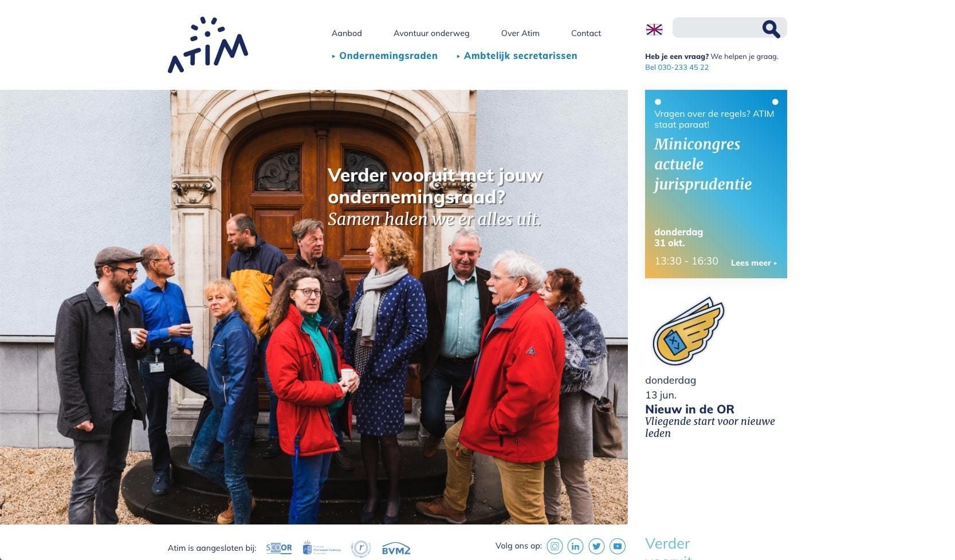This screenshot has height=560, width=955.
Task: Open the Twitter social icon
Action: [x=596, y=546]
